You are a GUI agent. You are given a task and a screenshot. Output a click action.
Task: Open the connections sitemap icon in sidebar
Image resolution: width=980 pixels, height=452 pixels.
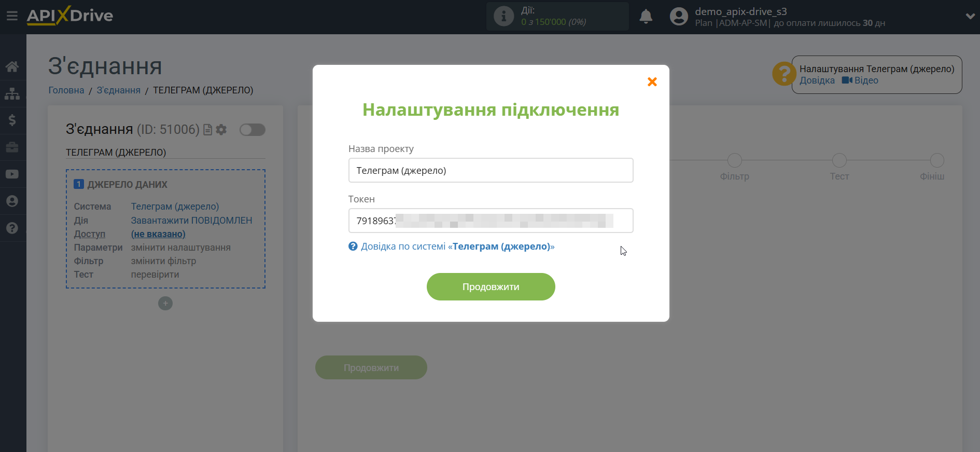[12, 93]
